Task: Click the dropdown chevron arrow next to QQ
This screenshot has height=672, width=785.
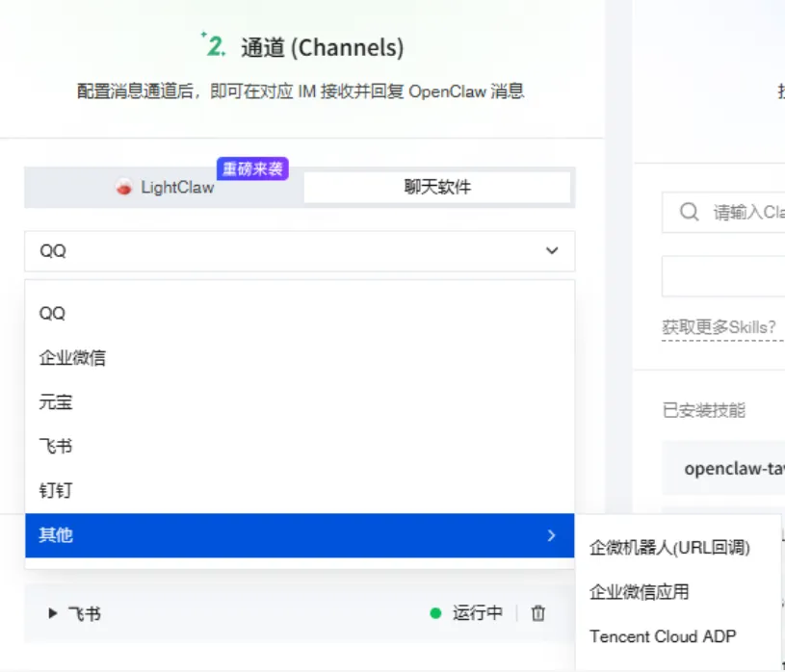Action: coord(552,250)
